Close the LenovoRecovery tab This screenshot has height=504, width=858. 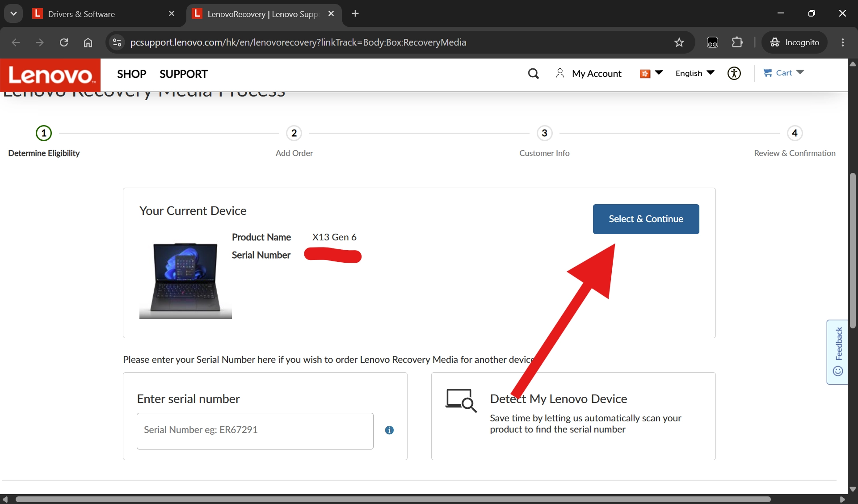click(331, 14)
